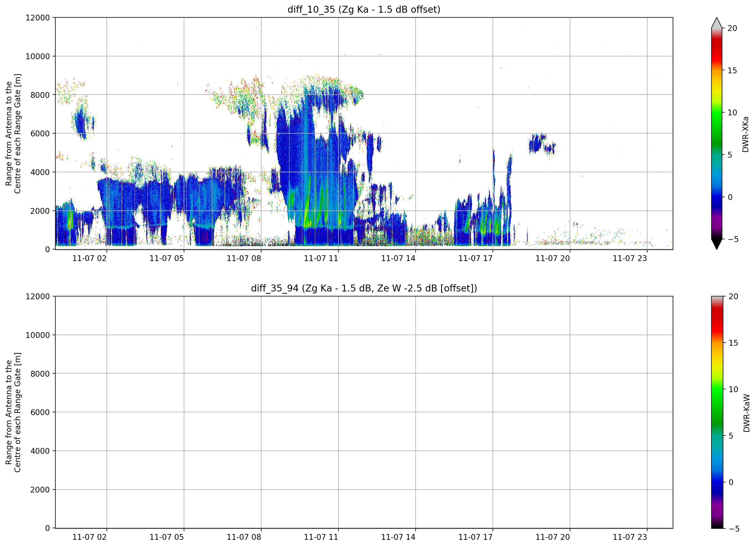Click the black lower arrow of DWR-XKa colorbar
Image resolution: width=756 pixels, height=547 pixels.
point(717,244)
